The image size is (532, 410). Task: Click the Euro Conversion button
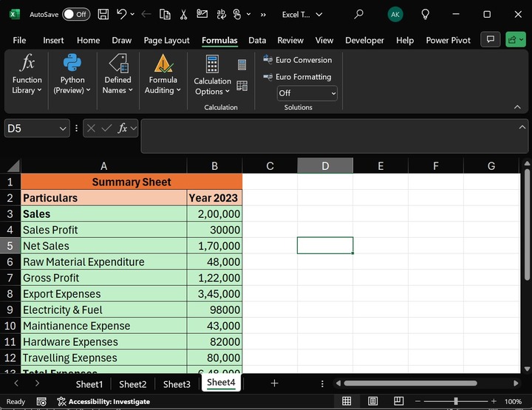point(298,60)
